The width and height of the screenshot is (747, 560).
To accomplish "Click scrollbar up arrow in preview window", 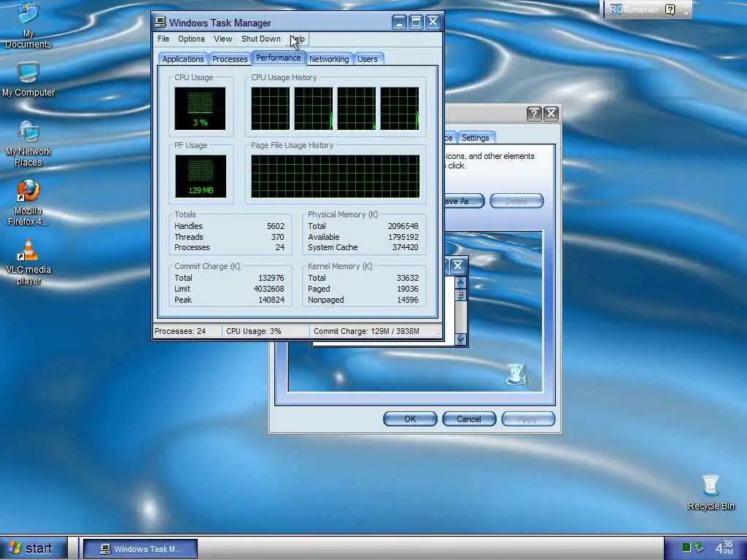I will (x=460, y=282).
